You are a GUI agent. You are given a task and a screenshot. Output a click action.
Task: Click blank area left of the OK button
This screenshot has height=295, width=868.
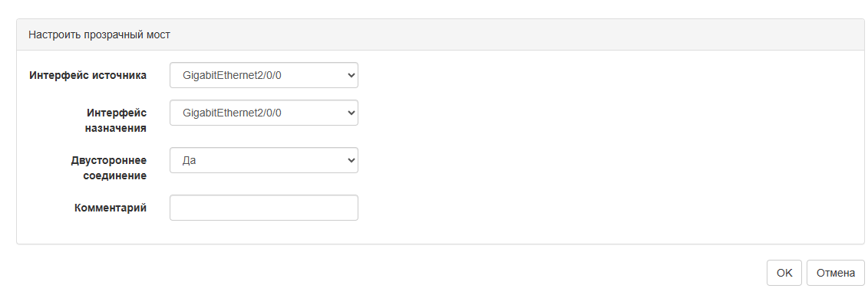[388, 273]
